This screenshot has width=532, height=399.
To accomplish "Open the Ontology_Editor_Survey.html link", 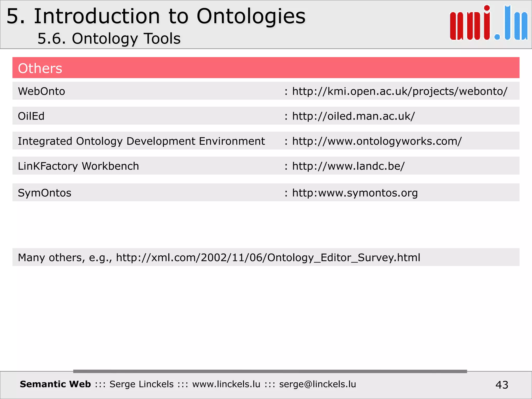I will click(268, 257).
